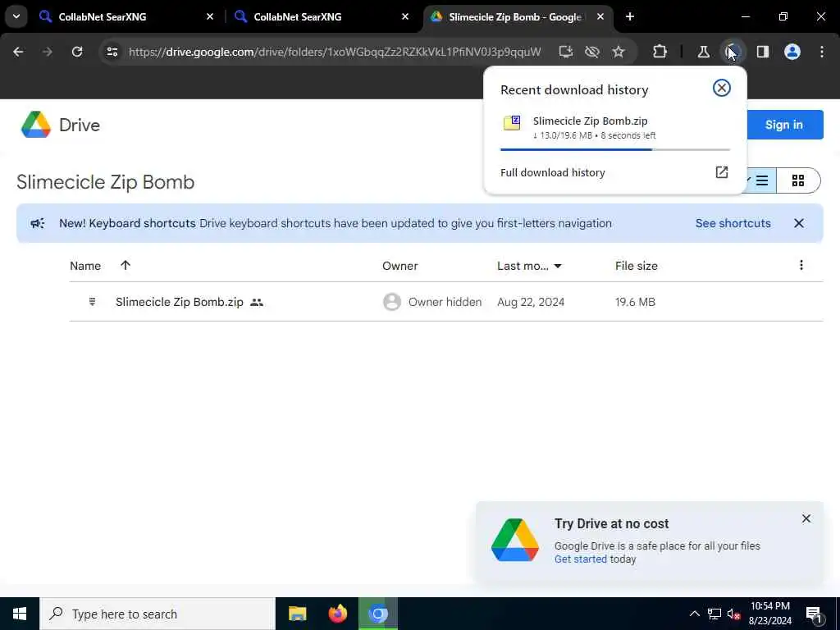Open File Explorer from the taskbar
The image size is (840, 630).
coord(297,614)
